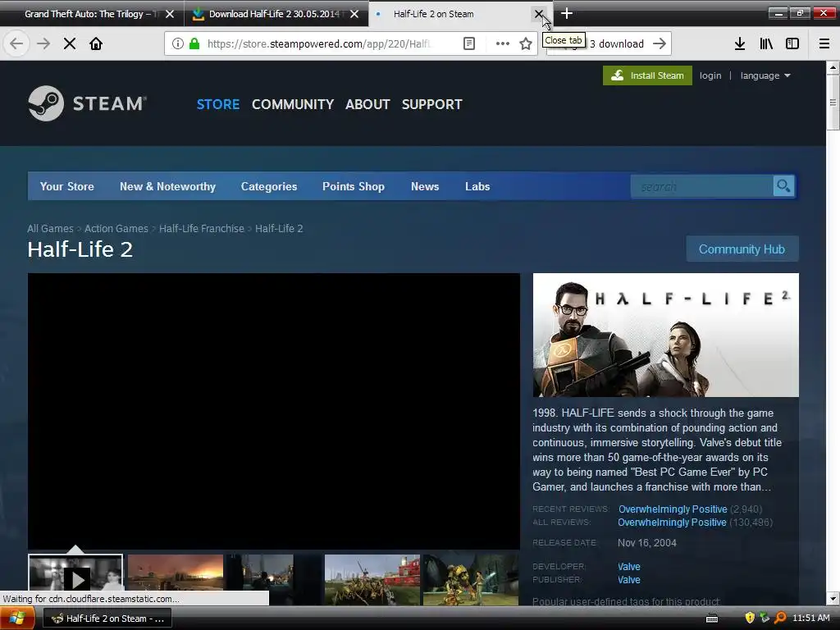The image size is (840, 630).
Task: Click Action Games breadcrumb
Action: pos(116,228)
